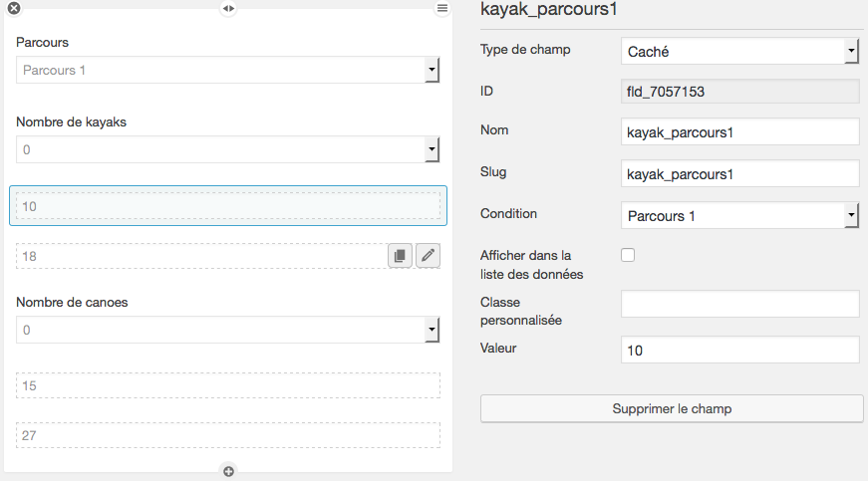Click the Nom input field
Image resolution: width=868 pixels, height=481 pixels.
[x=740, y=132]
